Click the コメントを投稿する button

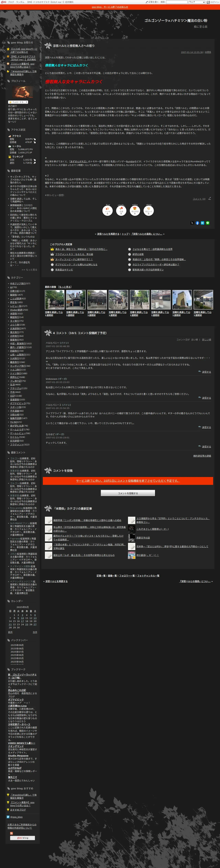128,493
